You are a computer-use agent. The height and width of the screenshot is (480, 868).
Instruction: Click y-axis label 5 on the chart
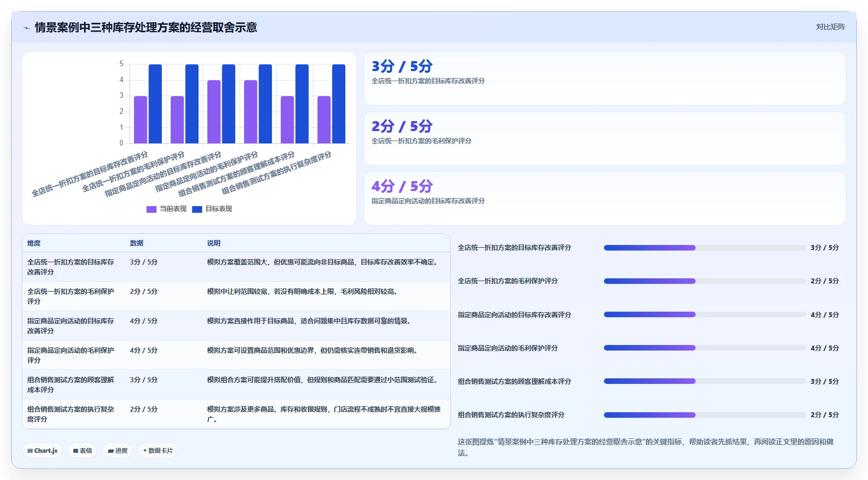coord(121,64)
